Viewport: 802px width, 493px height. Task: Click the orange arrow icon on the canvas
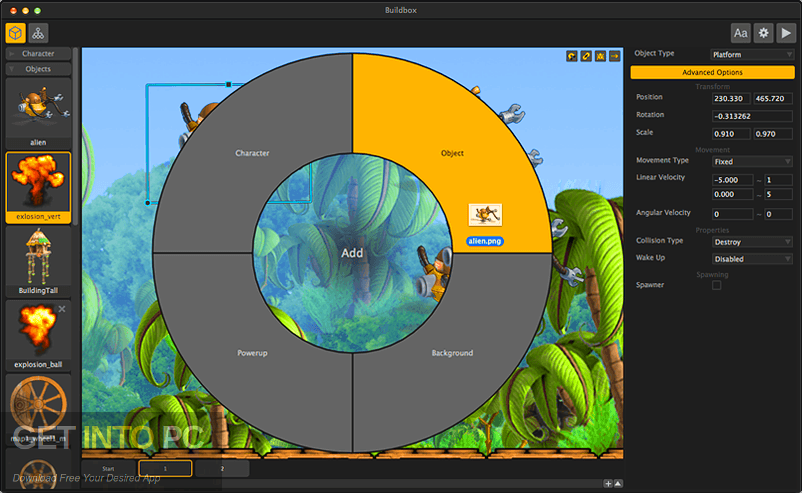615,56
